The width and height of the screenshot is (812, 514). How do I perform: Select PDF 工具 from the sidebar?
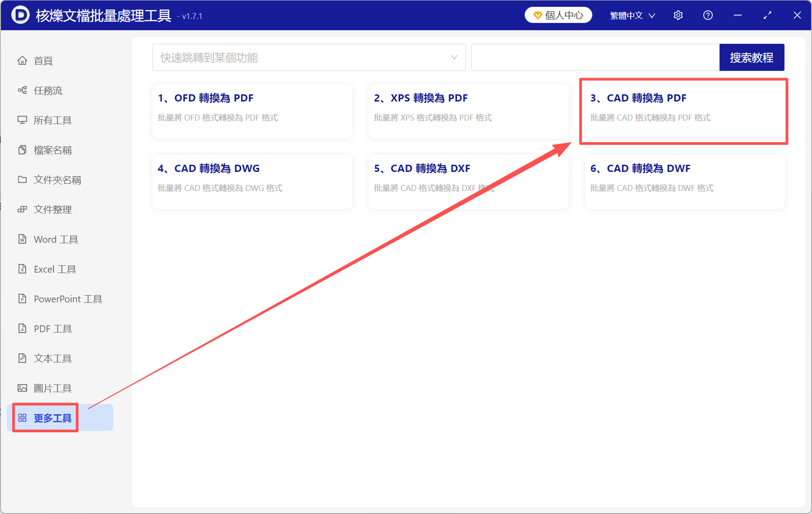pos(52,329)
